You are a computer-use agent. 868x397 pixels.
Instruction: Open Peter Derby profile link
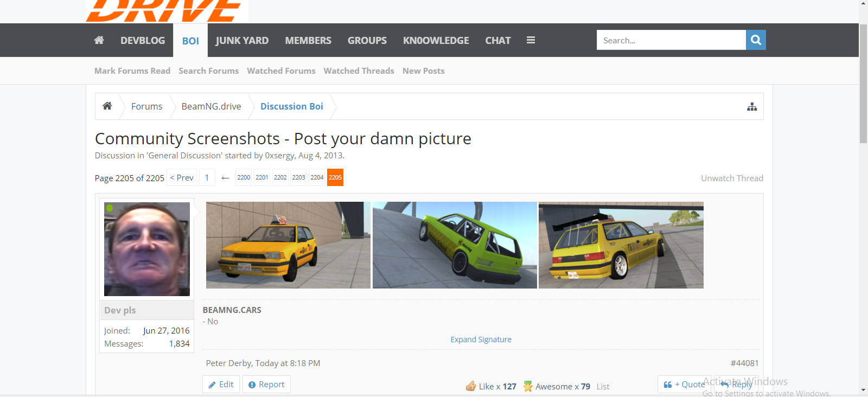(228, 363)
